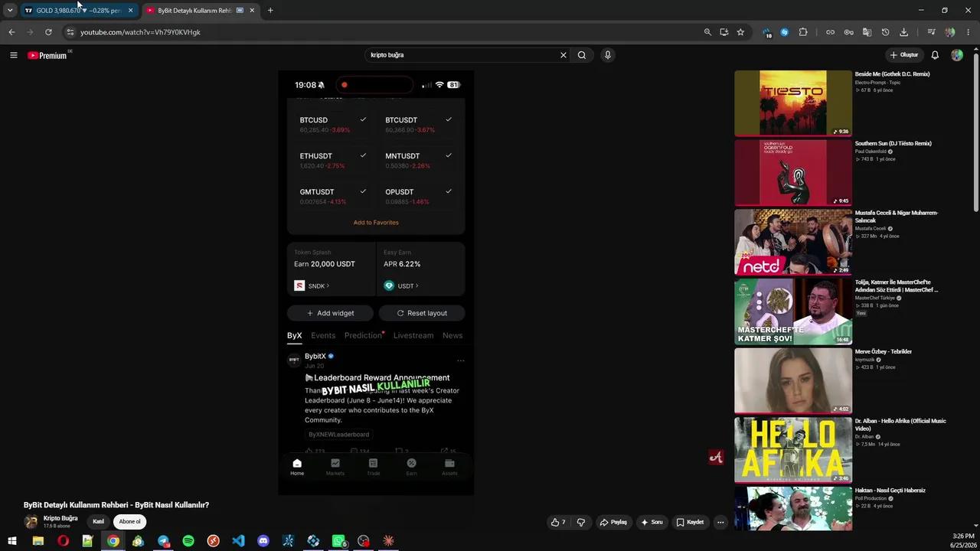Open Chrome three-dot menu
This screenshot has width=980, height=551.
pyautogui.click(x=969, y=32)
